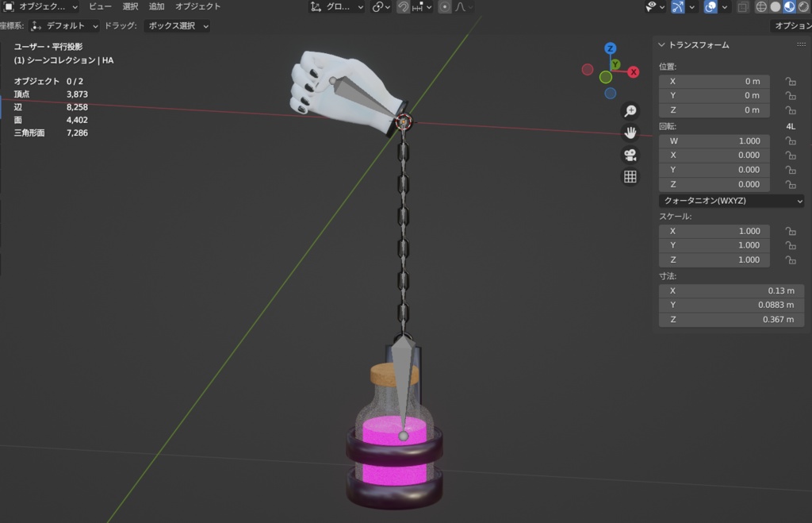This screenshot has width=812, height=523.
Task: Open object visibility and selectability dropdown
Action: [654, 6]
